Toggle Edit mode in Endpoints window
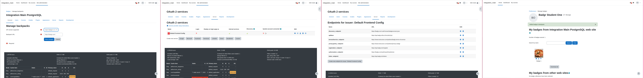Screen dimensions: 644x78 click(478, 3)
